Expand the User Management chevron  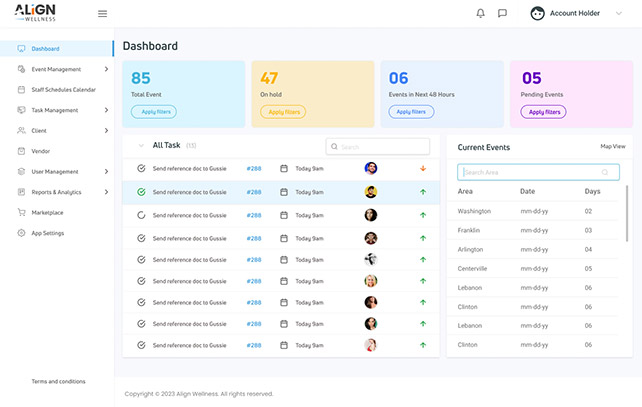106,172
